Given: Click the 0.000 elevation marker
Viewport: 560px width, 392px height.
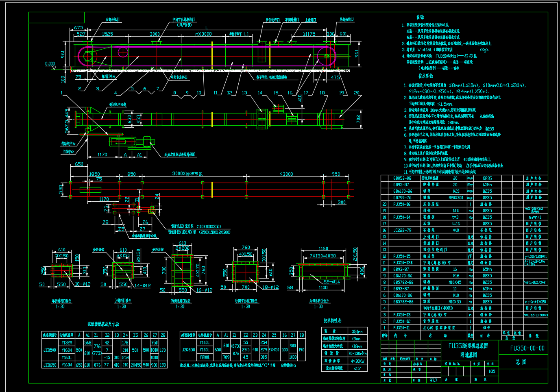Looking at the screenshot, I should (50, 64).
